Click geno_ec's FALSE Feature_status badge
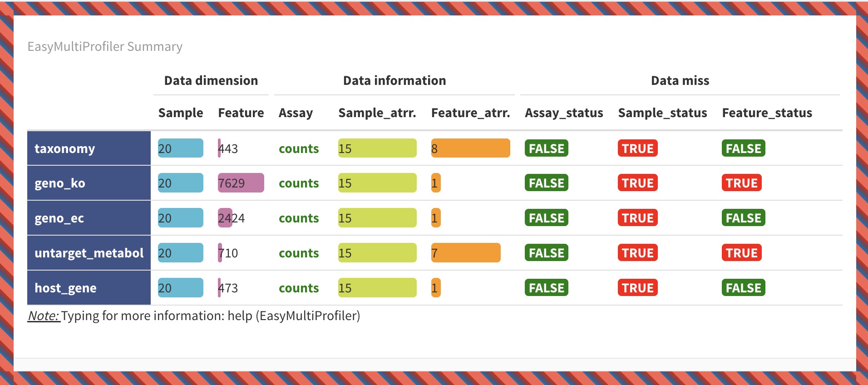 [x=743, y=218]
